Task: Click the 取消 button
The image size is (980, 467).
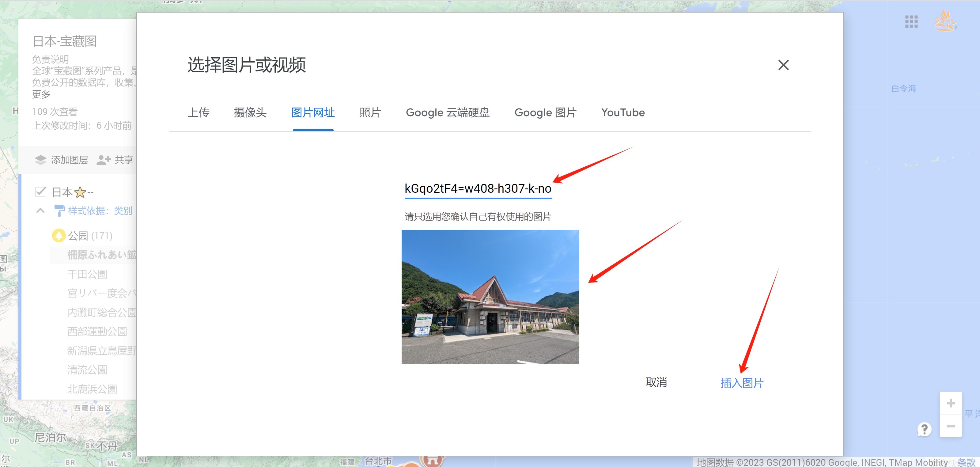Action: (x=656, y=382)
